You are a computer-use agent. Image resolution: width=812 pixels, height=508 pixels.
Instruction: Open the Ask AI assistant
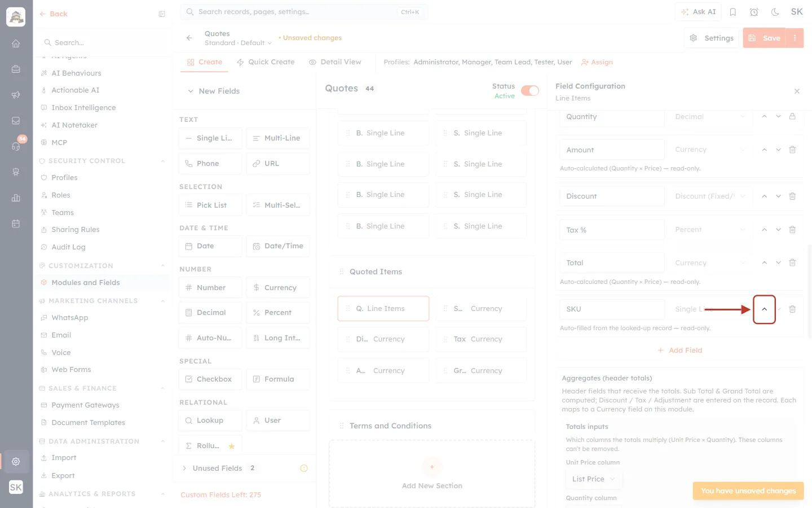point(699,12)
